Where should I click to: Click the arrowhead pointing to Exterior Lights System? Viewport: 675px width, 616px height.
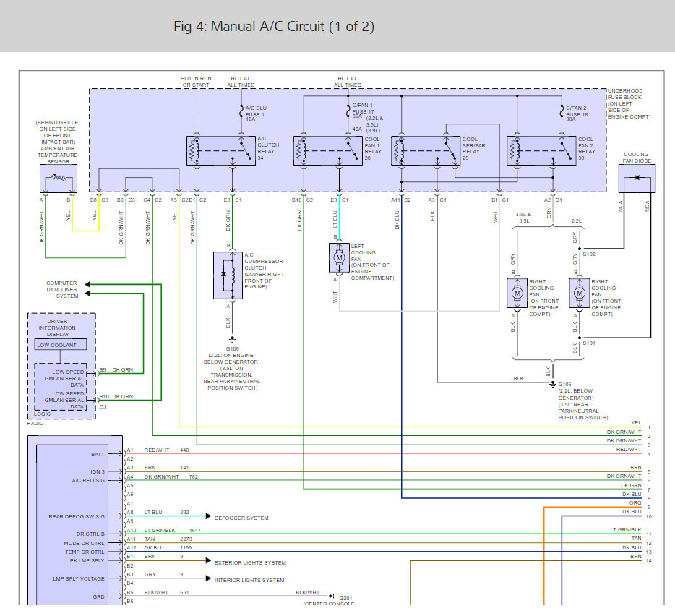(208, 560)
